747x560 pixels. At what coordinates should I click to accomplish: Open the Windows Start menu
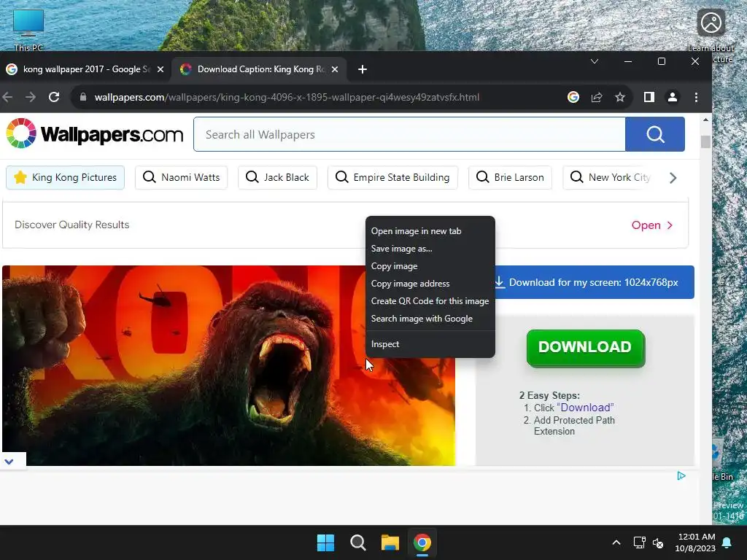[326, 542]
